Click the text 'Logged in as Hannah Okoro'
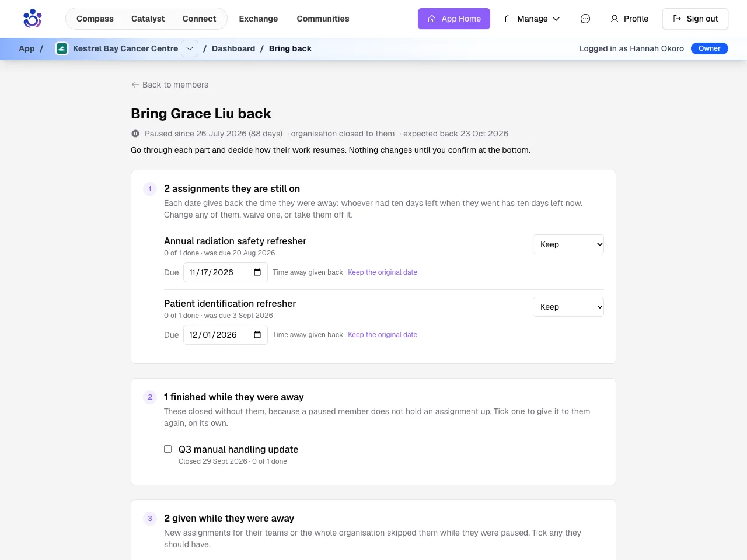This screenshot has height=560, width=747. click(631, 48)
